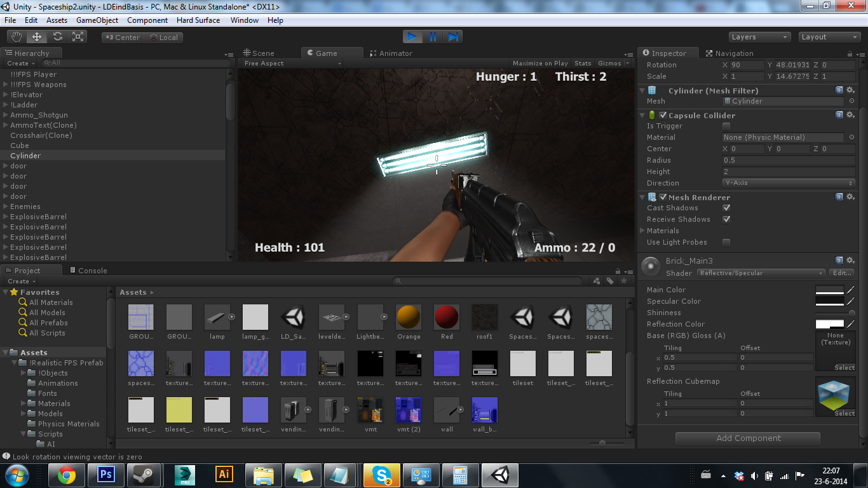Open Search by Label in Project panel

tap(610, 281)
